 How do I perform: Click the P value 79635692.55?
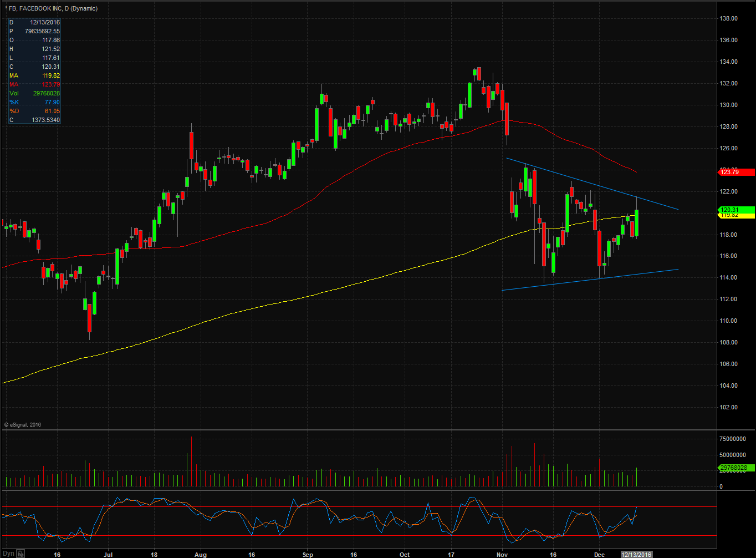(x=42, y=31)
